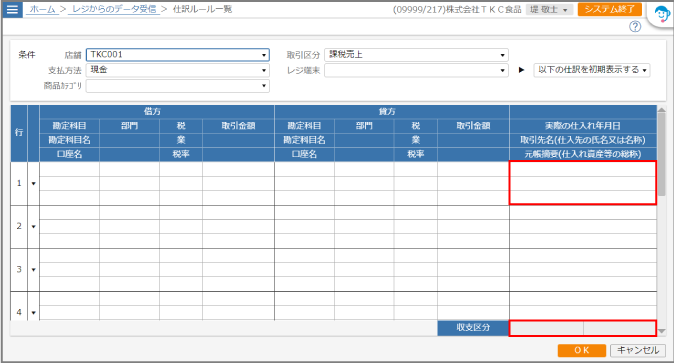Viewport: 674px width, 363px height.
Task: Click row 1 debit 取引金額 cell
Action: pyautogui.click(x=238, y=169)
